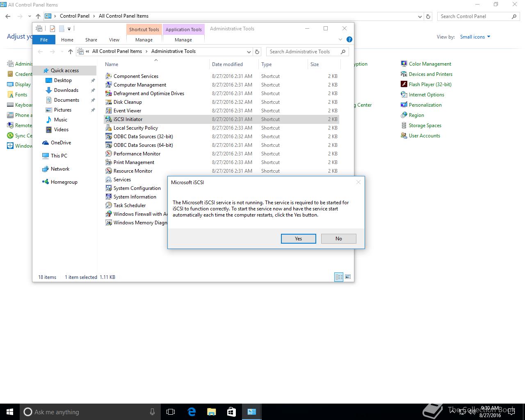Open Manage tab under Shortcut Tools
This screenshot has width=525, height=420.
point(144,40)
